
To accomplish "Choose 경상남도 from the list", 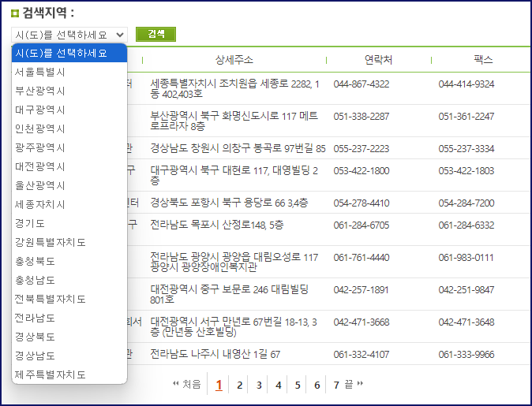I will click(69, 356).
